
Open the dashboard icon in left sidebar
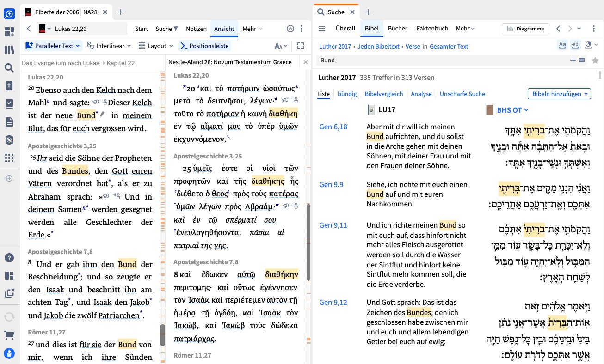9,32
